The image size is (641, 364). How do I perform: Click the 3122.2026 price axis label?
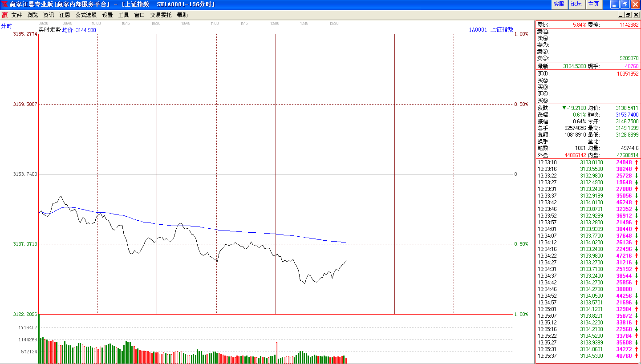click(x=25, y=314)
